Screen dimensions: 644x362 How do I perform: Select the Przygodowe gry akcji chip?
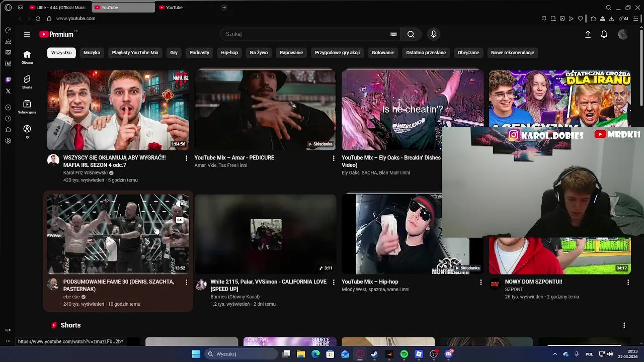pyautogui.click(x=337, y=53)
